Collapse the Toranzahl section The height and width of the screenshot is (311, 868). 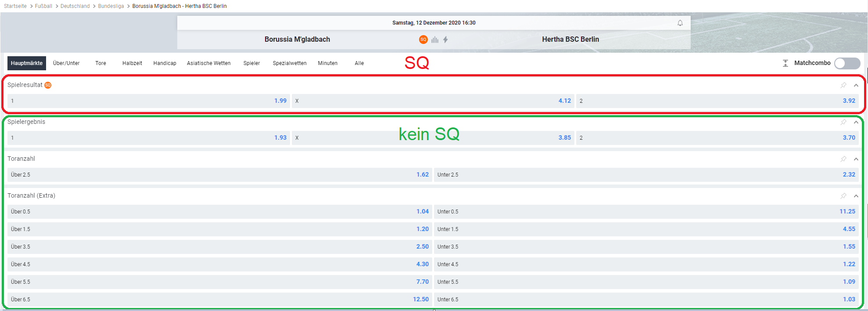856,159
